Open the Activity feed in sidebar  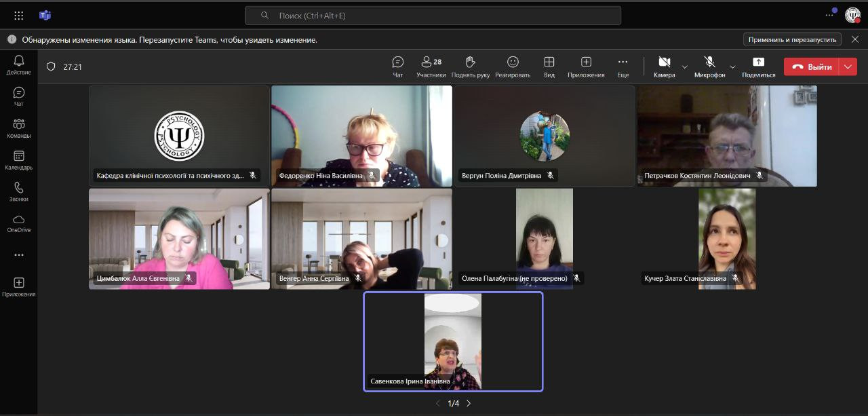(18, 65)
